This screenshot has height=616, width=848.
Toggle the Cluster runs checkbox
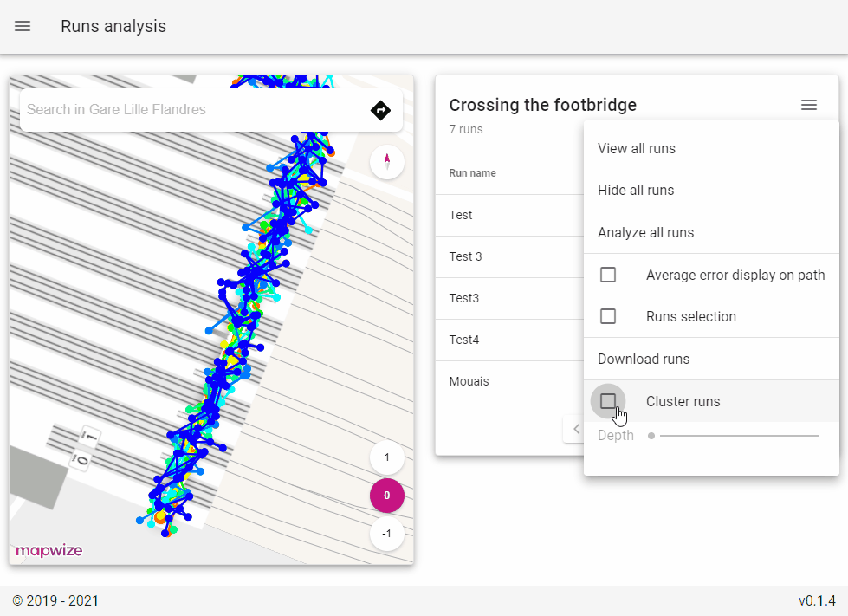608,400
